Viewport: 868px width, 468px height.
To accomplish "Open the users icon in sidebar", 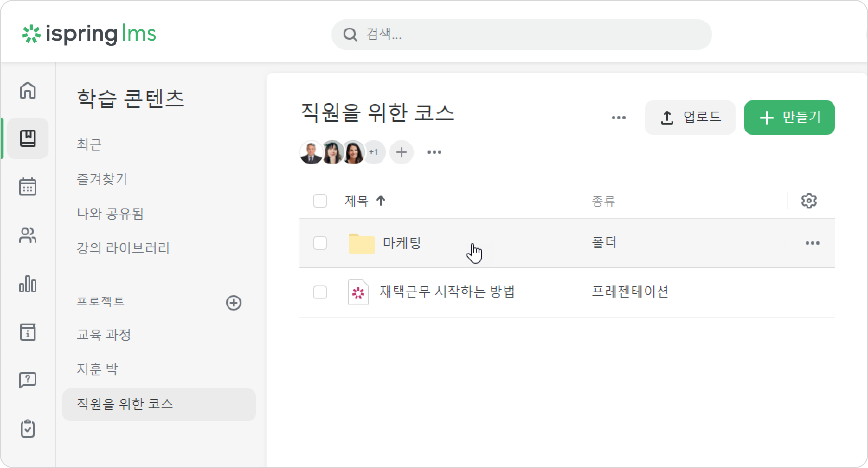I will [x=28, y=235].
